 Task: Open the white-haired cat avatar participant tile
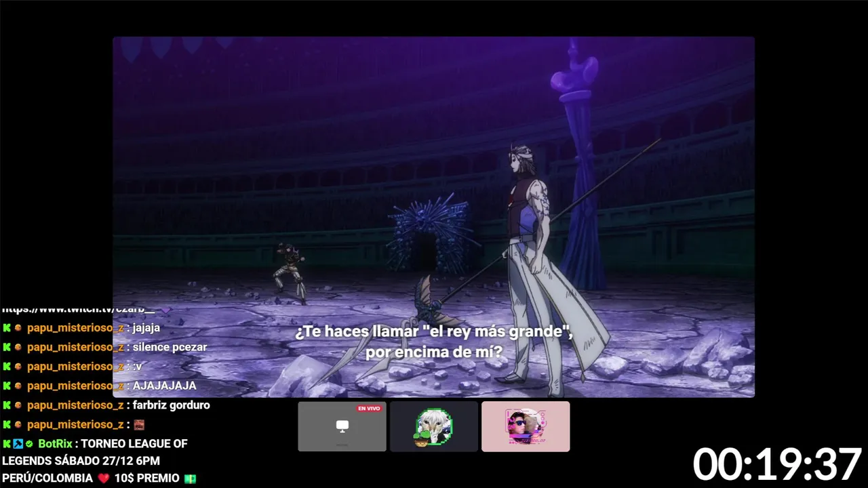(x=434, y=426)
